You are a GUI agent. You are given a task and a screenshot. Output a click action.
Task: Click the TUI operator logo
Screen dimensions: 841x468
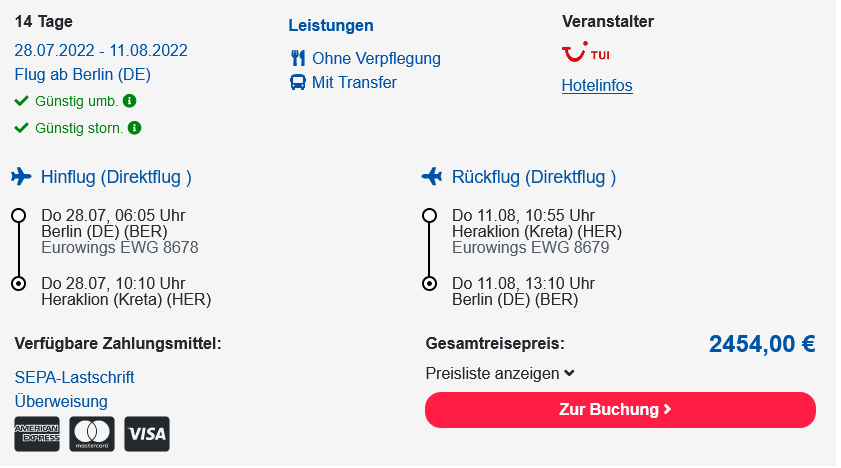click(x=586, y=52)
